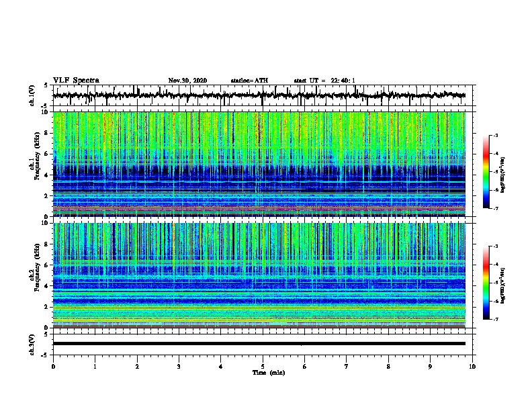Click the VLF Spectra title
Viewport: 532px width, 411px height.
pyautogui.click(x=76, y=80)
